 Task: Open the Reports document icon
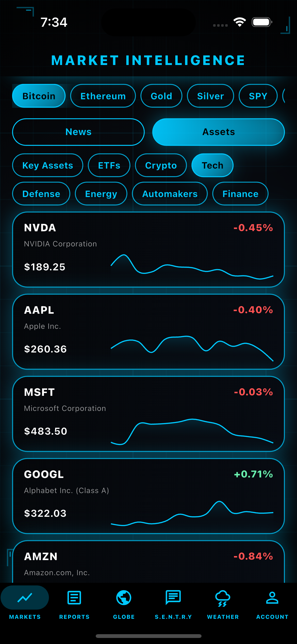point(74,598)
